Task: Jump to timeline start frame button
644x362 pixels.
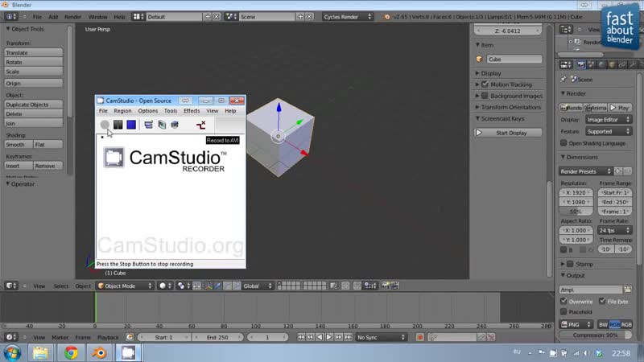Action: tap(301, 337)
